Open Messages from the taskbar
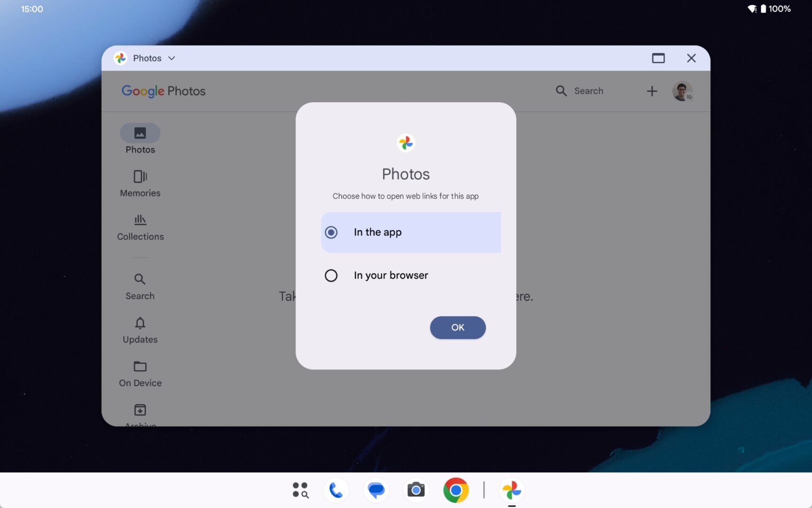 click(x=376, y=490)
